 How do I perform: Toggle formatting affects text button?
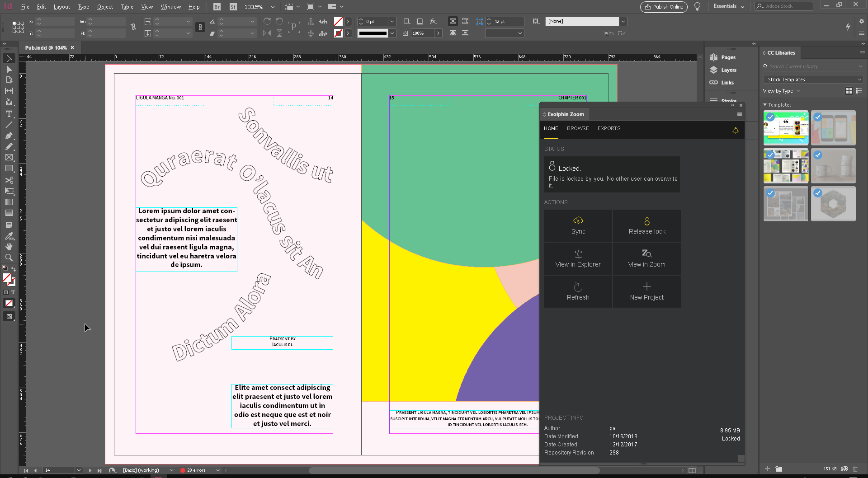point(13,292)
